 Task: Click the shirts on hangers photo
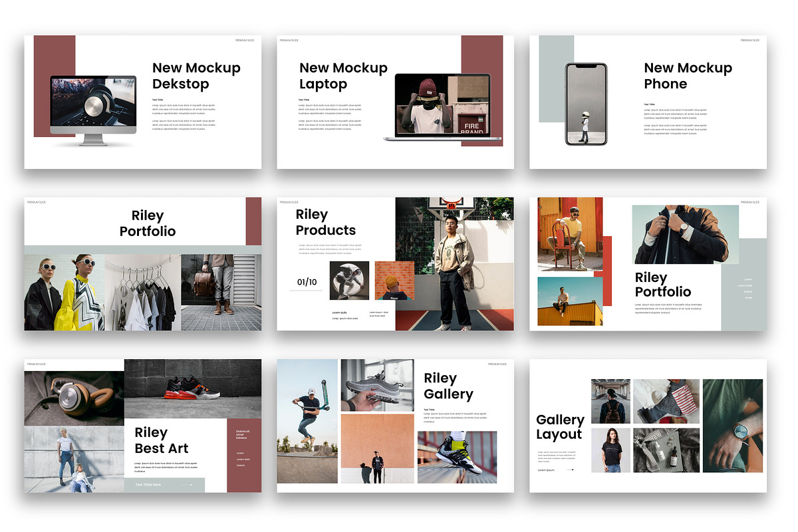[x=142, y=292]
